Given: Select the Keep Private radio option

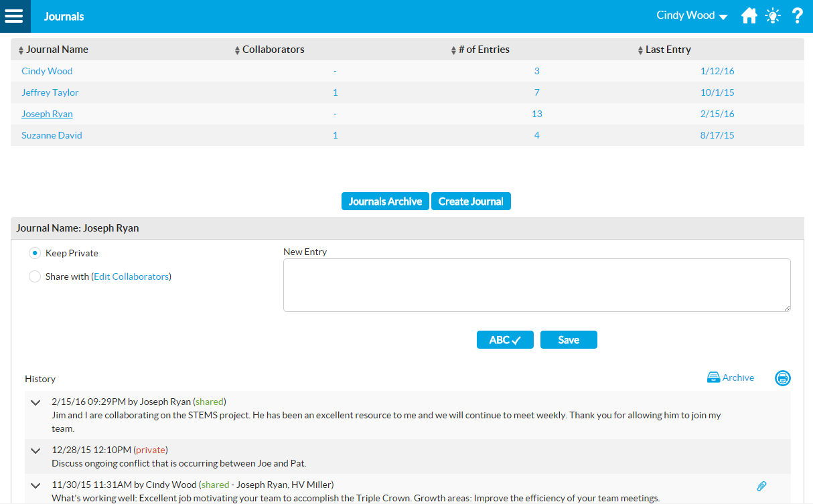Looking at the screenshot, I should pyautogui.click(x=35, y=253).
